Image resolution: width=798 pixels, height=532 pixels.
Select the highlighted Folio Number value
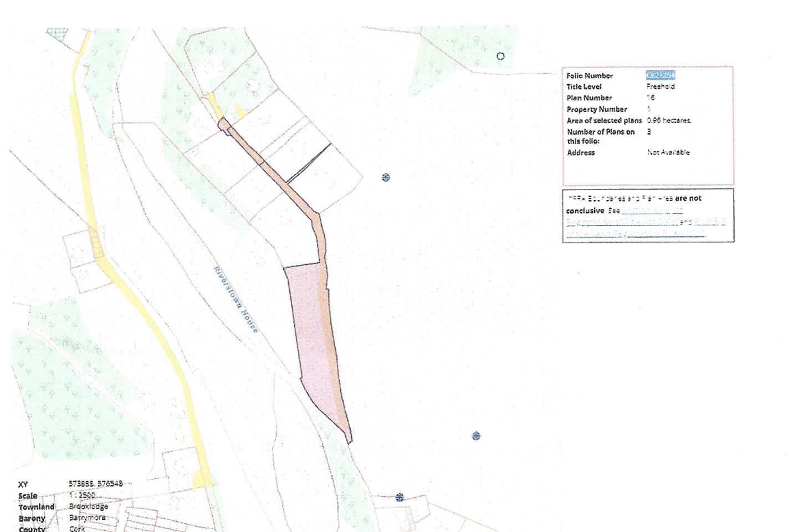pyautogui.click(x=660, y=75)
